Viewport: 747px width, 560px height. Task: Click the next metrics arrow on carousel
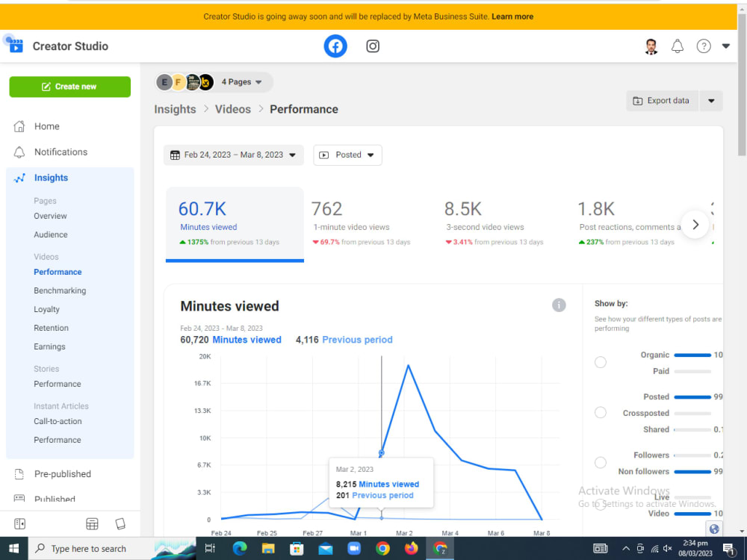pyautogui.click(x=695, y=224)
